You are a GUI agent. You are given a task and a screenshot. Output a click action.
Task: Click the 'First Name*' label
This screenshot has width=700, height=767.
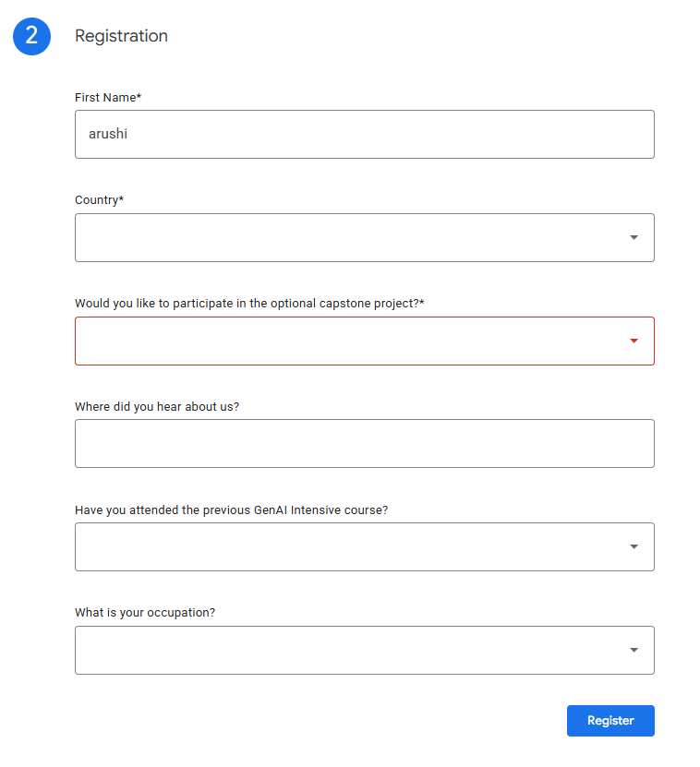pyautogui.click(x=108, y=97)
